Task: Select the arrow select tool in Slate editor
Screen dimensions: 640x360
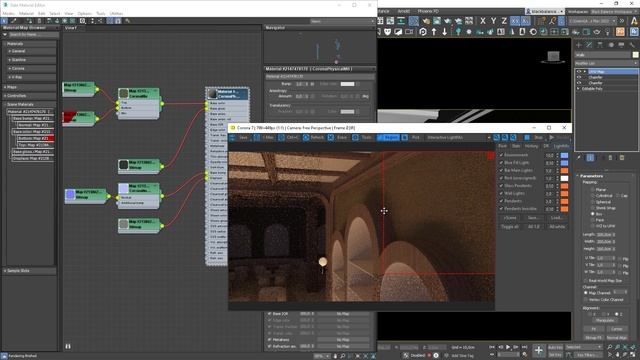Action: click(4, 20)
